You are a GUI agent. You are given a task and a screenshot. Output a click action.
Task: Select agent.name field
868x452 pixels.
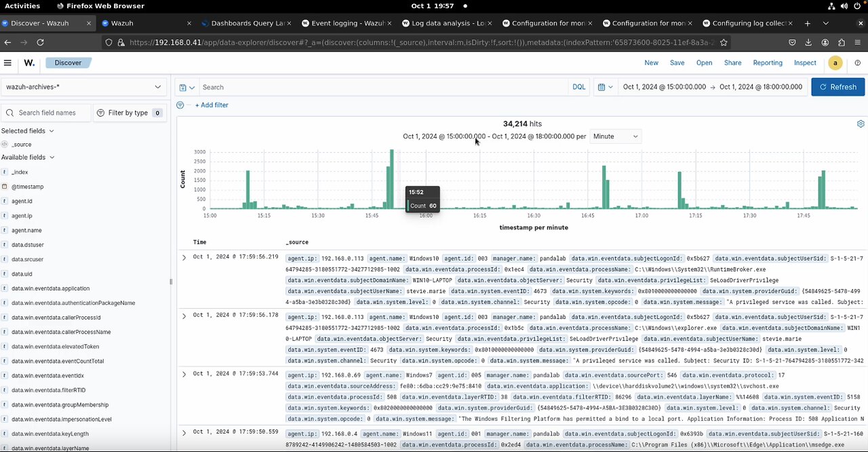point(26,230)
